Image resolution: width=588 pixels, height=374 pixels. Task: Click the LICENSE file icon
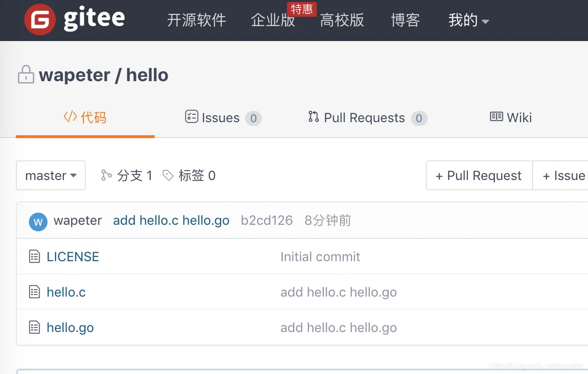[x=34, y=256]
